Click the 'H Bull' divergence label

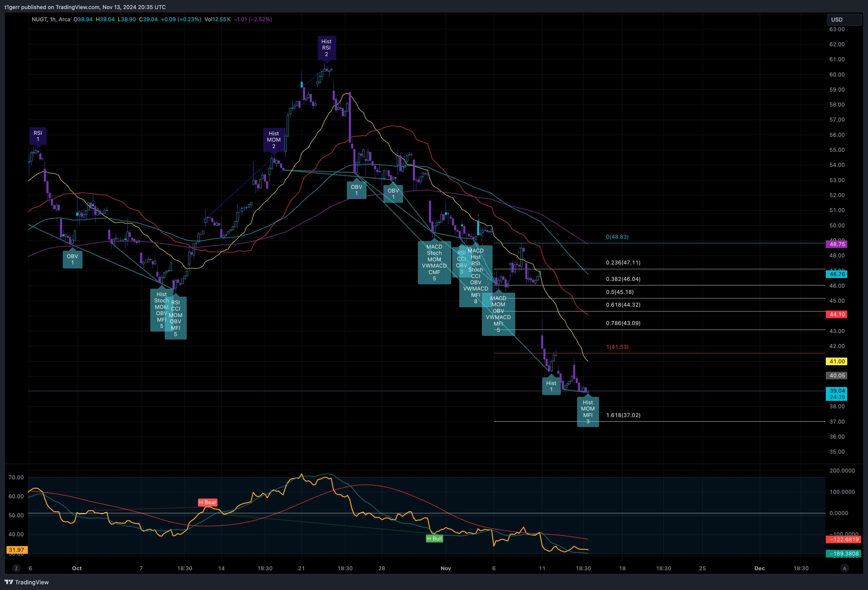pos(434,538)
